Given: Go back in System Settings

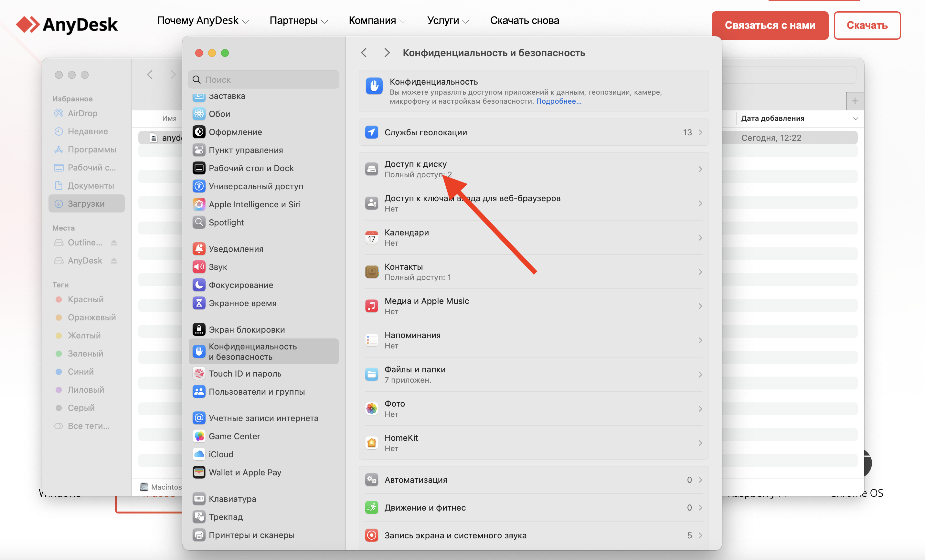Looking at the screenshot, I should [x=363, y=53].
